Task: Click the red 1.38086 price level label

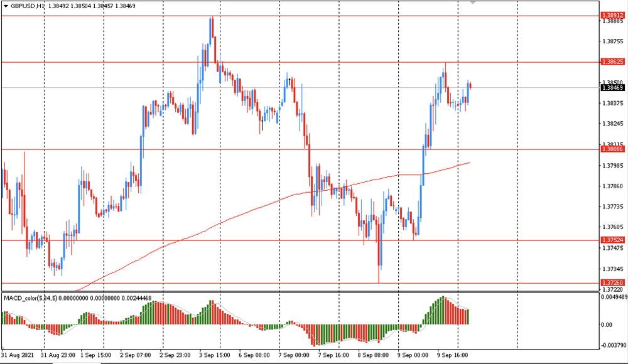Action: point(613,149)
